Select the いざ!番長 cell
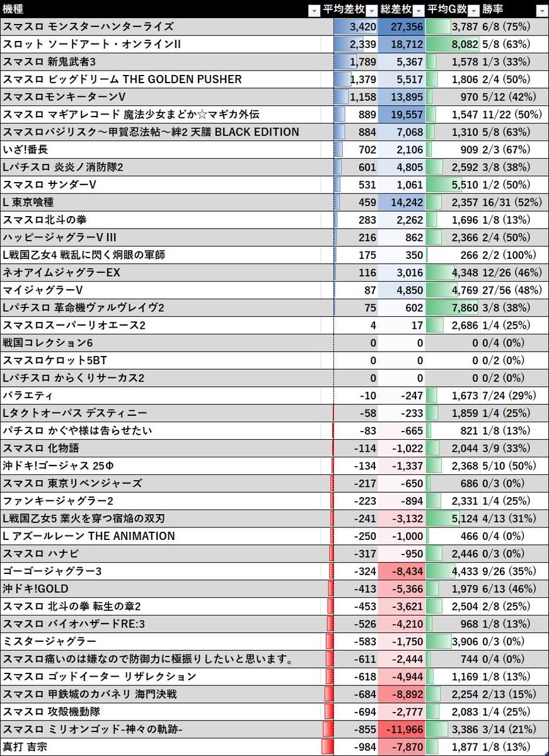549x756 pixels. coord(161,150)
